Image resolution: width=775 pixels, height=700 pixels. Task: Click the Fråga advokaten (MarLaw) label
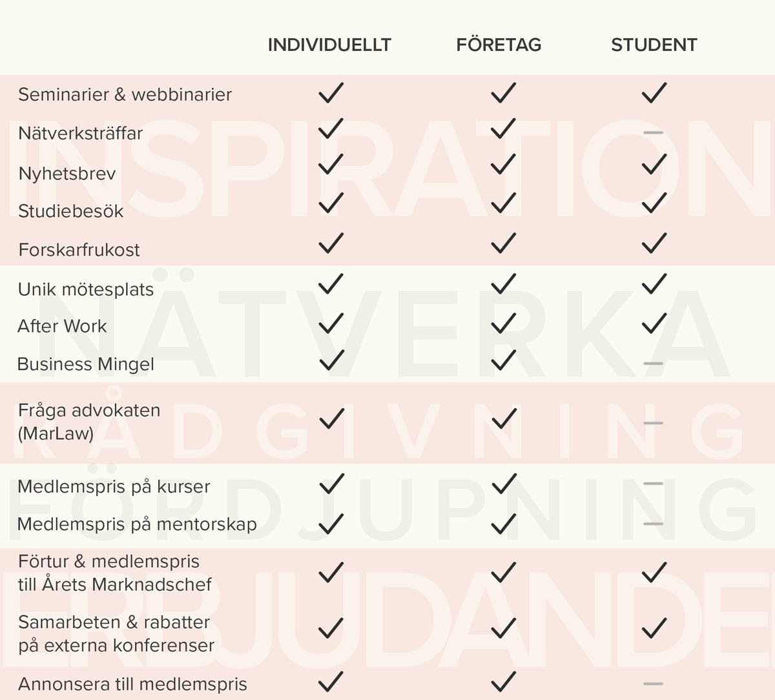(x=89, y=422)
